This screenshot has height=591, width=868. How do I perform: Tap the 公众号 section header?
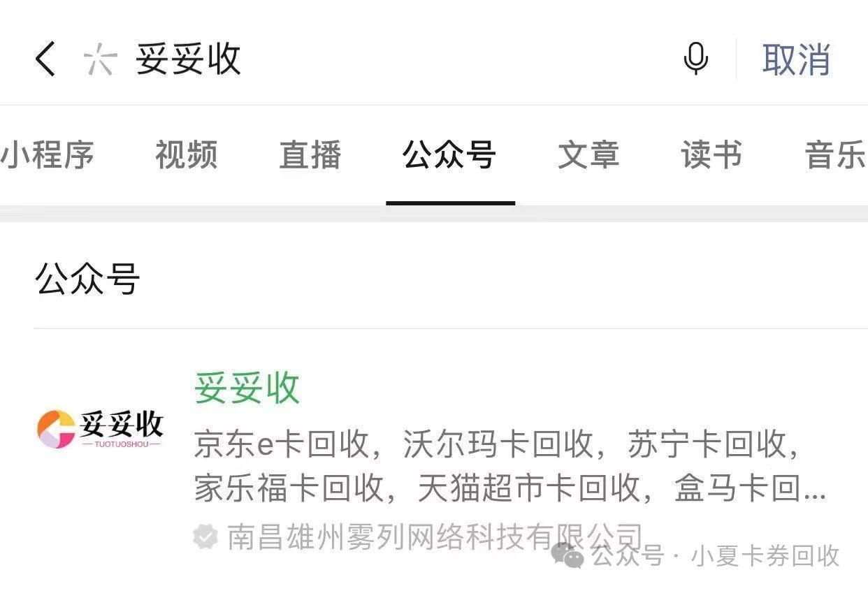click(x=87, y=278)
